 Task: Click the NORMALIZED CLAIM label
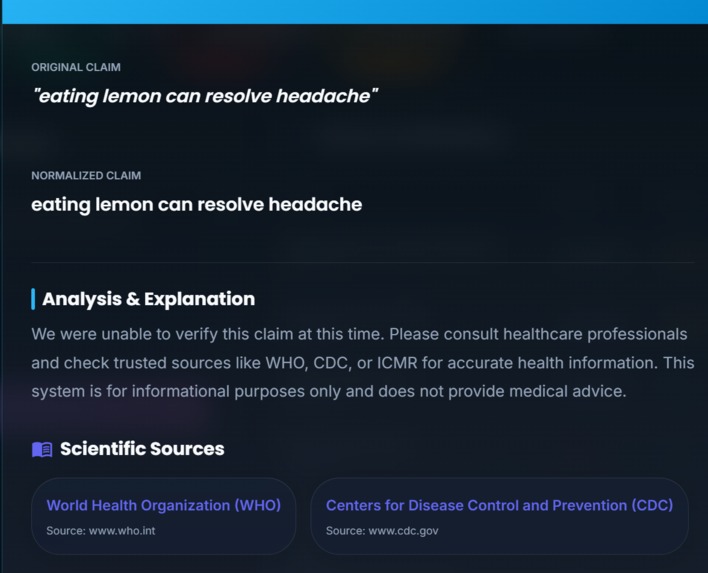click(86, 176)
